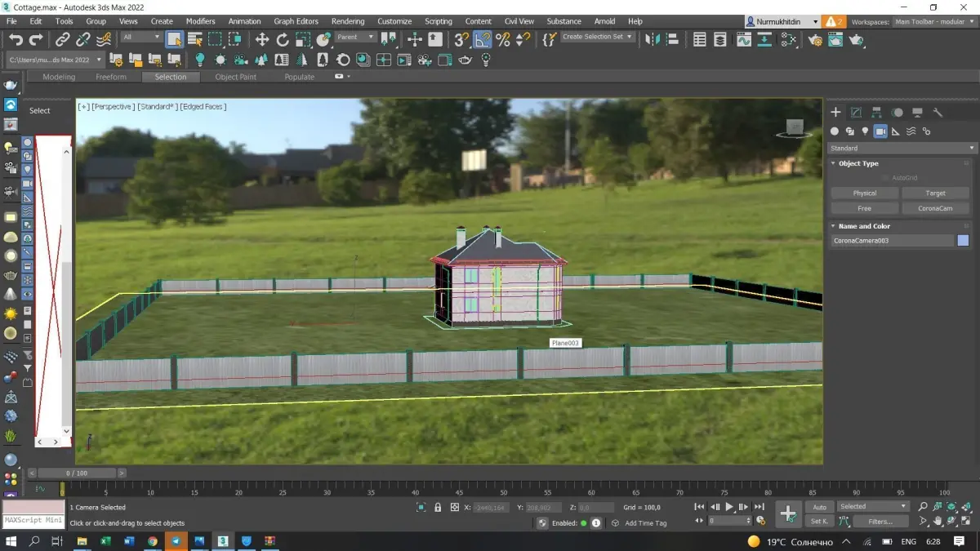The width and height of the screenshot is (980, 551).
Task: Switch to the Object Paint ribbon tab
Action: tap(236, 77)
